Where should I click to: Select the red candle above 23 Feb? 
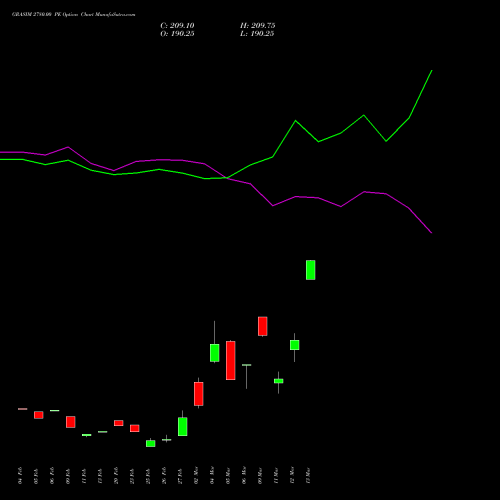[x=135, y=428]
